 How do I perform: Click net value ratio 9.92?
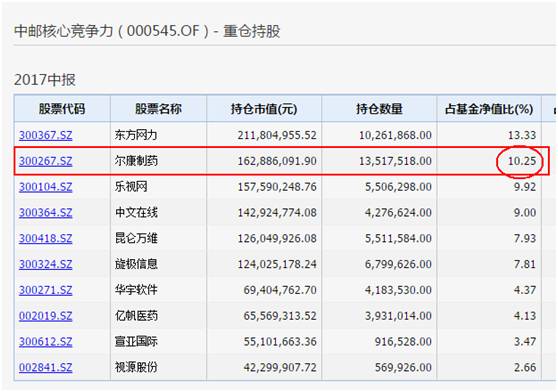tap(525, 187)
